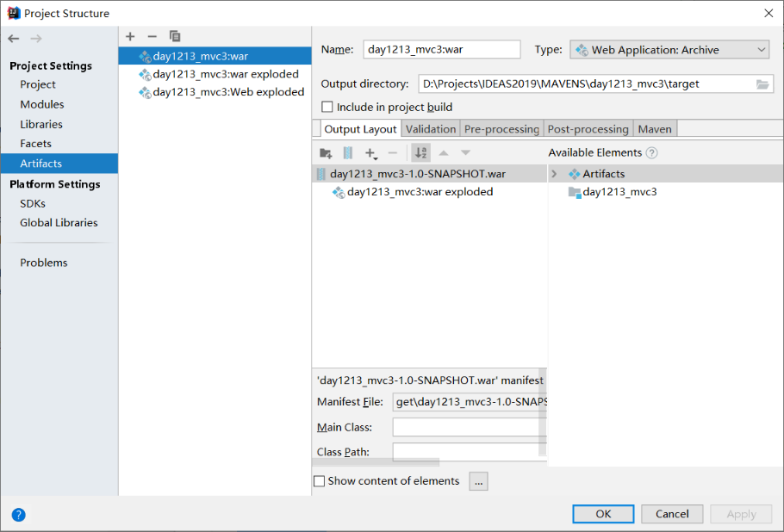Add a new artifact with plus icon
Screen dimensions: 784x532
[130, 36]
